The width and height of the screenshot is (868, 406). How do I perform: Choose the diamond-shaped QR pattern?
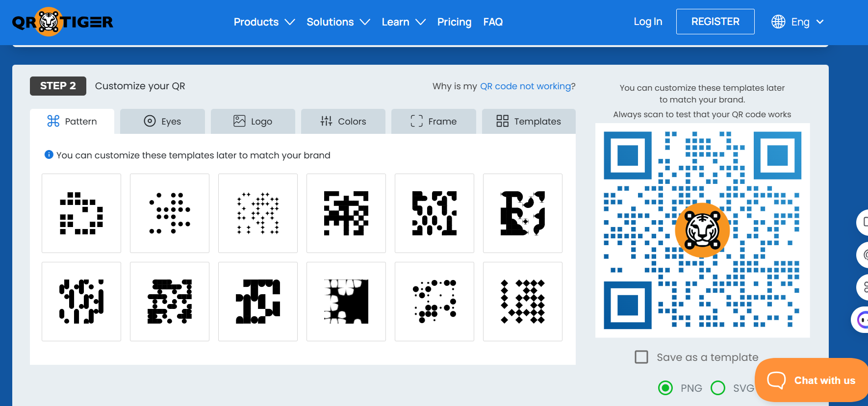523,302
